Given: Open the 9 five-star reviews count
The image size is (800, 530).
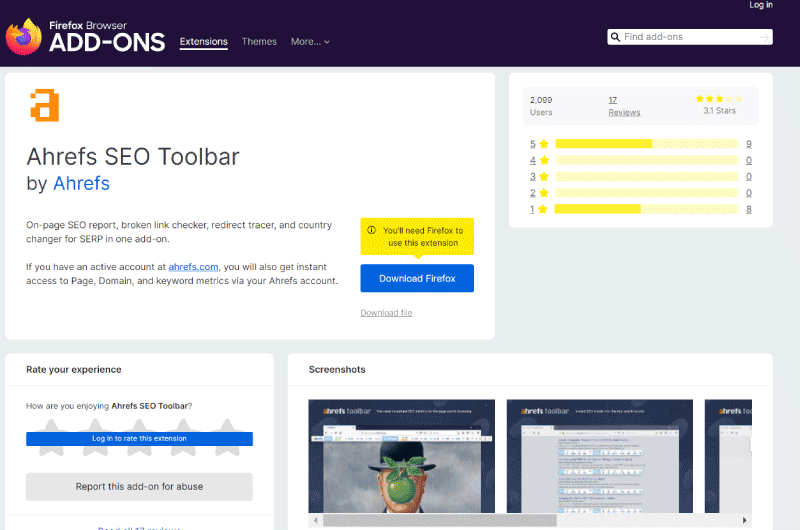Looking at the screenshot, I should pyautogui.click(x=748, y=144).
